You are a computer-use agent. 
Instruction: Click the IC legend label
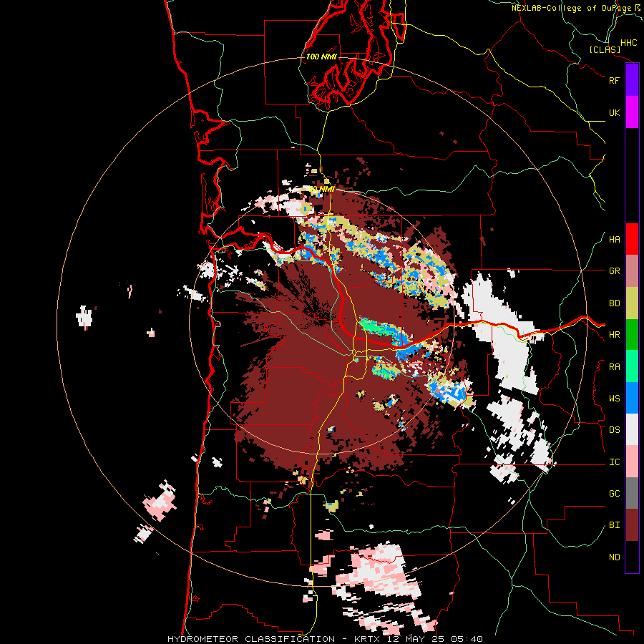614,462
